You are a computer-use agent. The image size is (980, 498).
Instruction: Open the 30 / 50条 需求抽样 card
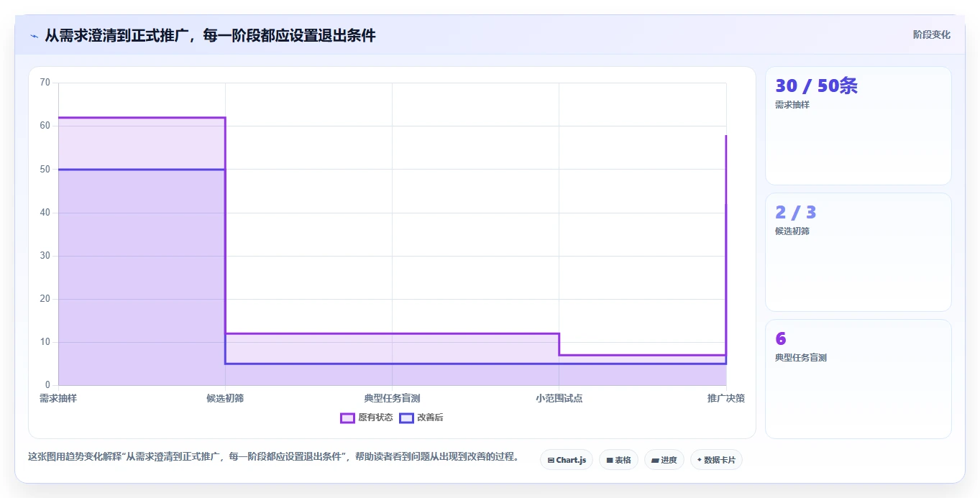[x=858, y=126]
